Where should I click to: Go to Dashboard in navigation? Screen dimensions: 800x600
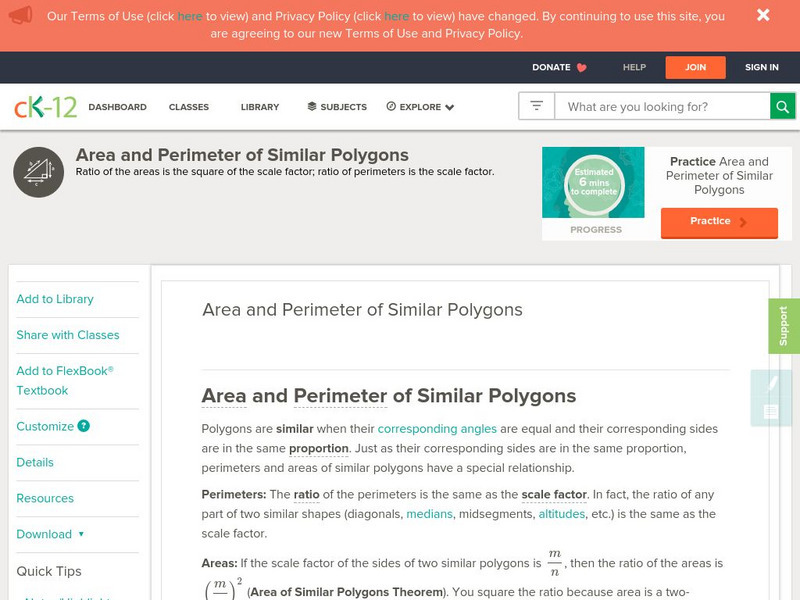point(117,107)
